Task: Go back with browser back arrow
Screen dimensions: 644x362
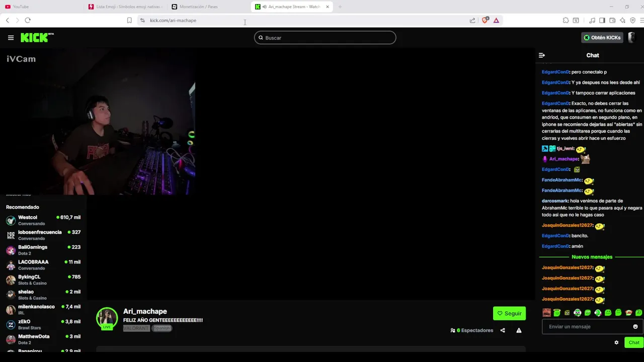Action: (x=7, y=20)
